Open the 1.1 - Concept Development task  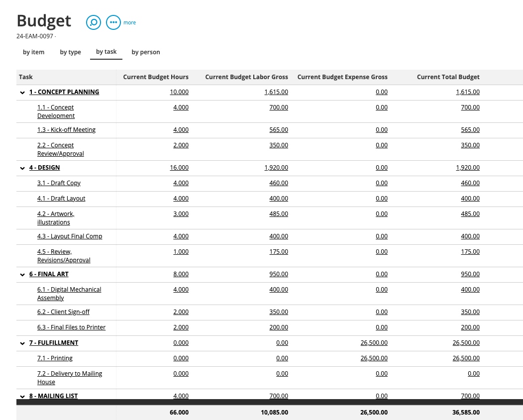click(56, 111)
